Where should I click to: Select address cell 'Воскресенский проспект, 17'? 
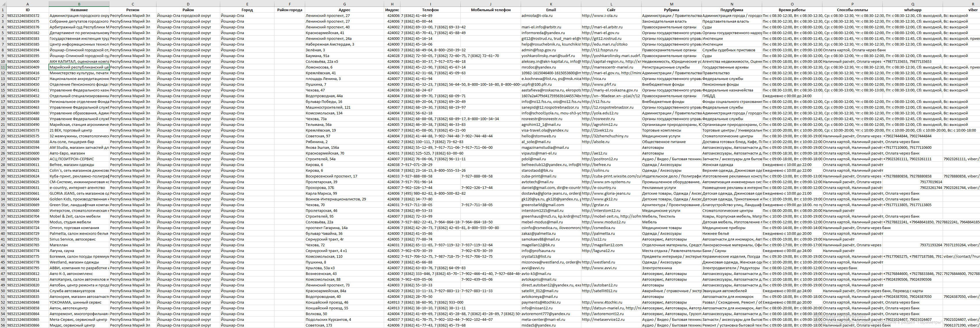point(345,176)
